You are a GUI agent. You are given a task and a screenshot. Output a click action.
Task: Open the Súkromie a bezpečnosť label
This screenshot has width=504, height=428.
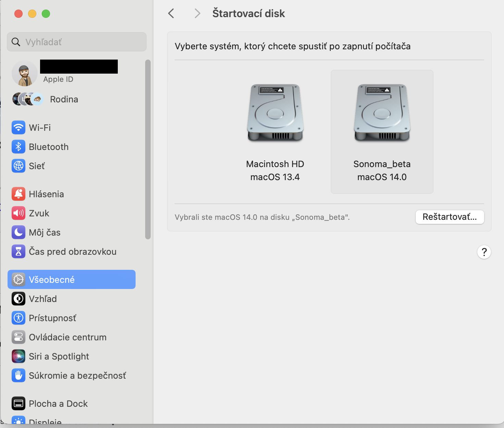77,376
